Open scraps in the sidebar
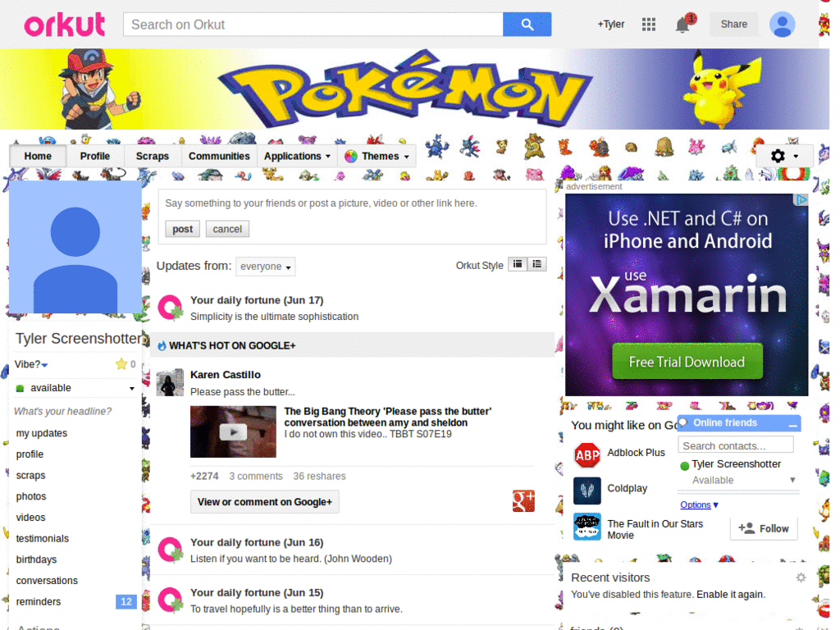This screenshot has width=840, height=630. pos(30,475)
